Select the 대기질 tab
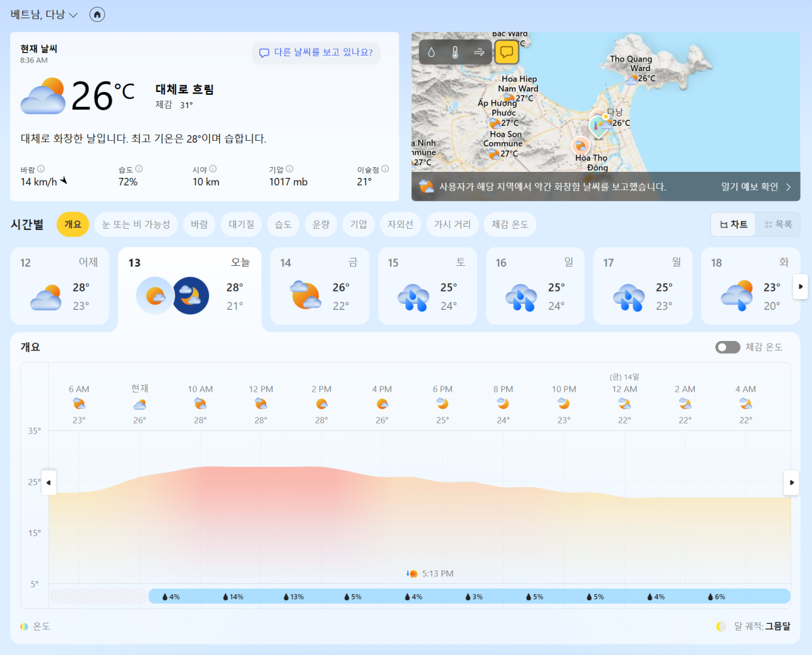Viewport: 812px width, 655px height. point(241,225)
